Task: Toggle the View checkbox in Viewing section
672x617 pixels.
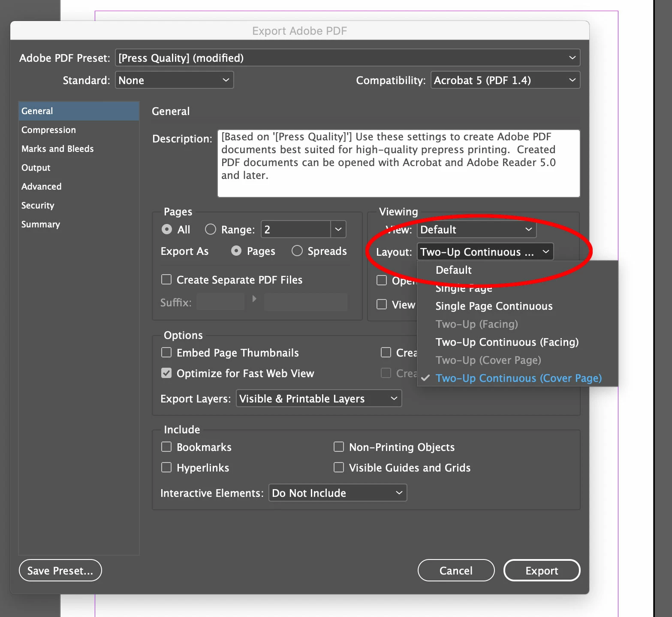Action: coord(382,305)
